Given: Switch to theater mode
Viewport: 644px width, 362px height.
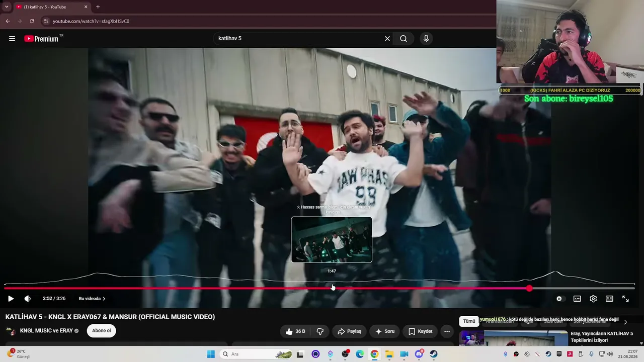Looking at the screenshot, I should tap(609, 299).
